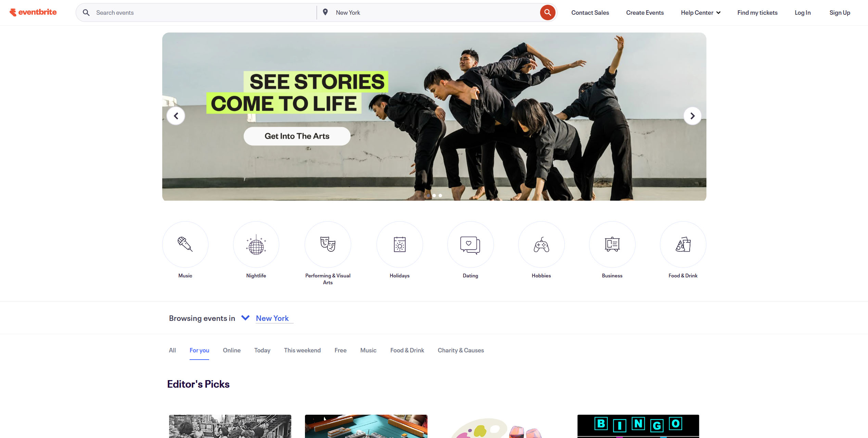Image resolution: width=868 pixels, height=438 pixels.
Task: Click the orange search submit button
Action: [x=548, y=13]
